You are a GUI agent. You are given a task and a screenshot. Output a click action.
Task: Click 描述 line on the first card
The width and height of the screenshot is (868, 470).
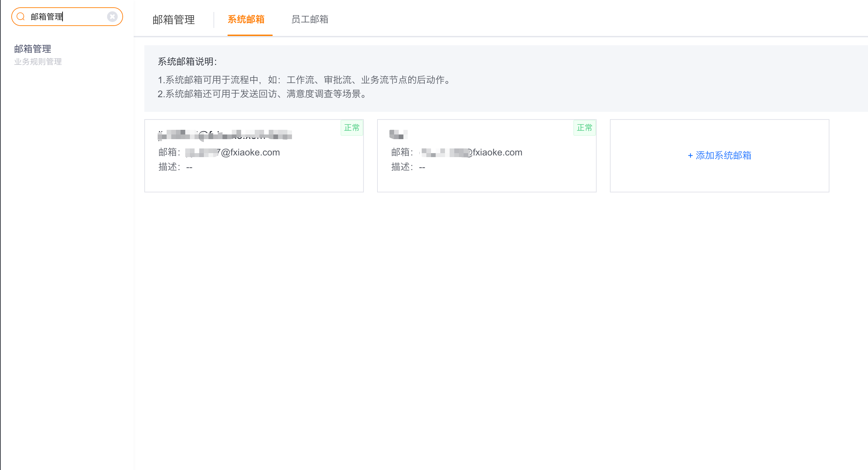[x=175, y=167]
